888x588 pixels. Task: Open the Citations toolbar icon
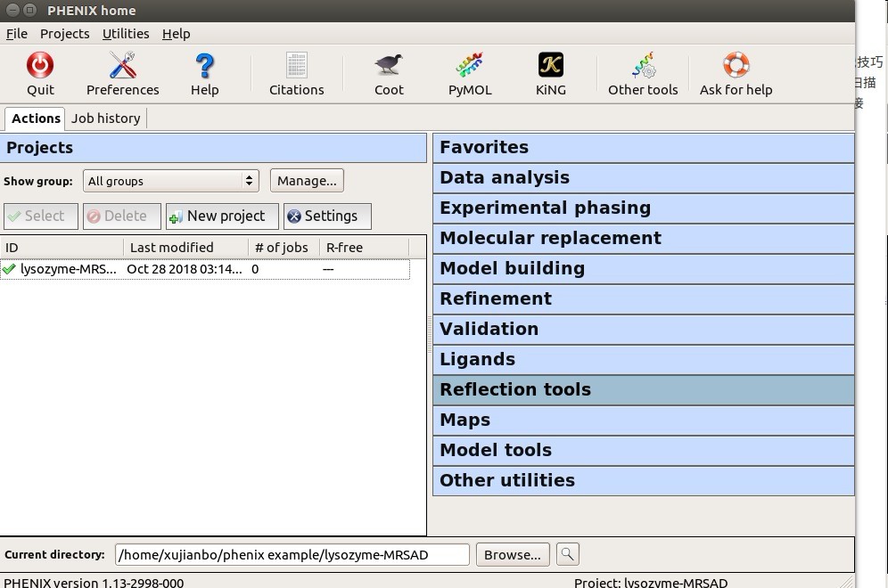(x=297, y=65)
